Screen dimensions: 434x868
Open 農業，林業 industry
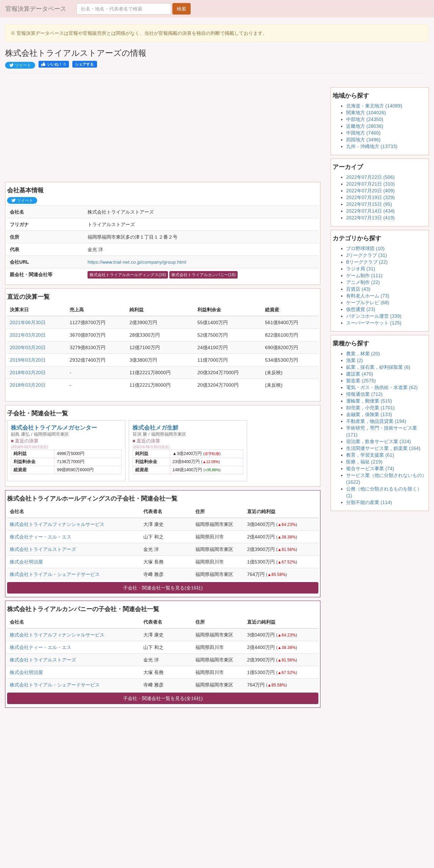click(363, 354)
